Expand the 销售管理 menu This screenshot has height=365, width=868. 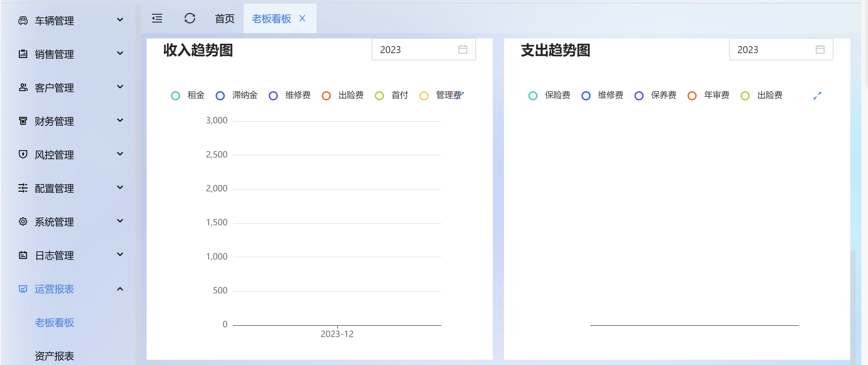pos(70,54)
